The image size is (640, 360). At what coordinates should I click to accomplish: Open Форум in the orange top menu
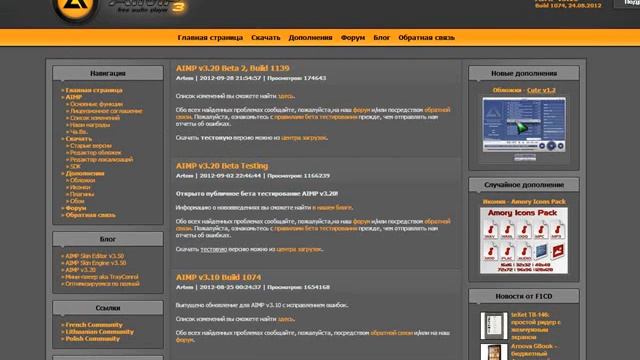click(353, 38)
